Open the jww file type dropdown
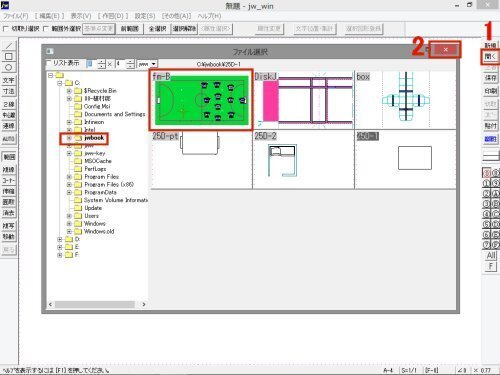Image resolution: width=500 pixels, height=375 pixels. click(x=147, y=64)
